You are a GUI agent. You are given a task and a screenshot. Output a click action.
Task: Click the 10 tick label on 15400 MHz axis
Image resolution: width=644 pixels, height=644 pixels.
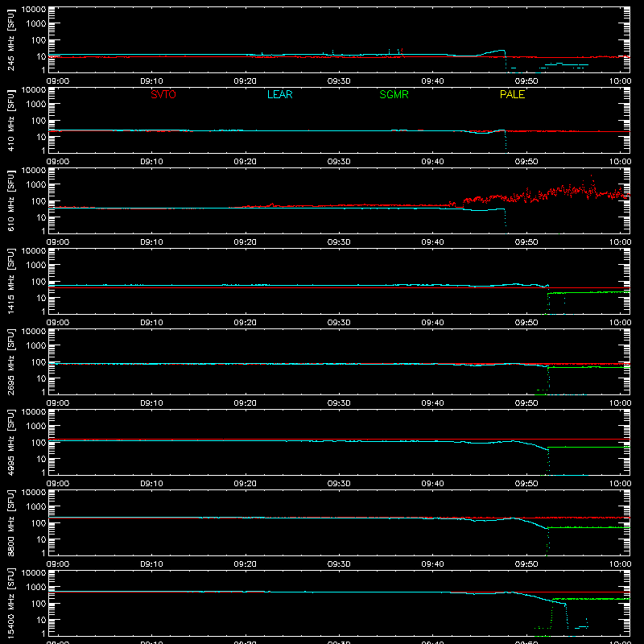(41, 620)
